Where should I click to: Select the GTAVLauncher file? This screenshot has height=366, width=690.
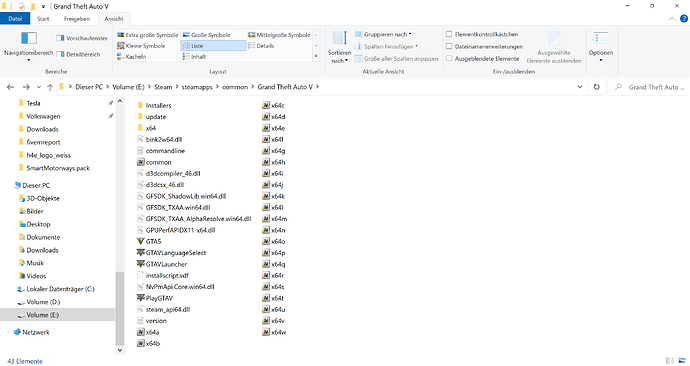pyautogui.click(x=166, y=264)
